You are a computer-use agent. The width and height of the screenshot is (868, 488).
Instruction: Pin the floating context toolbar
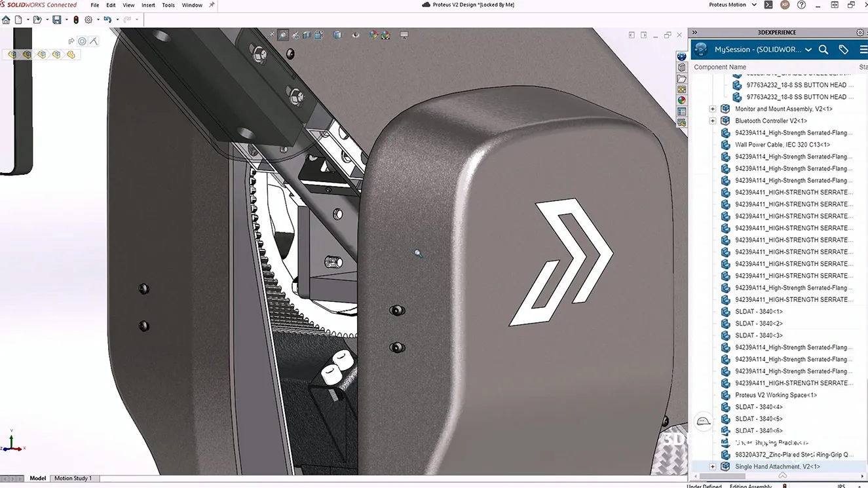tap(71, 41)
